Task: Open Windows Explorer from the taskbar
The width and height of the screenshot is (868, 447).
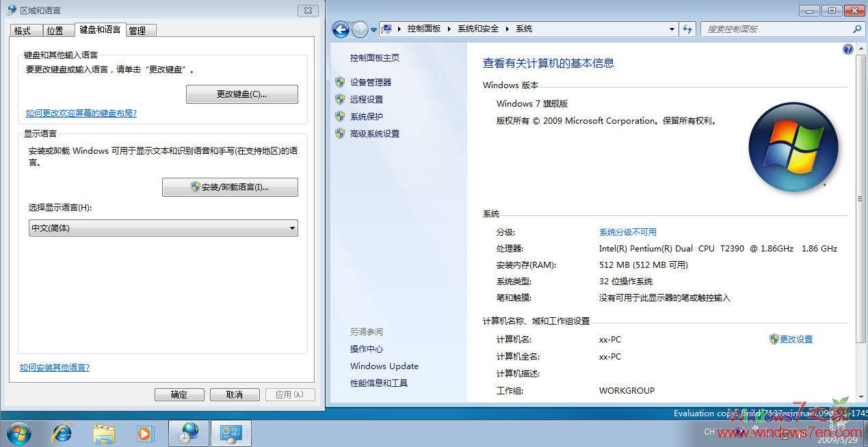Action: coord(103,432)
